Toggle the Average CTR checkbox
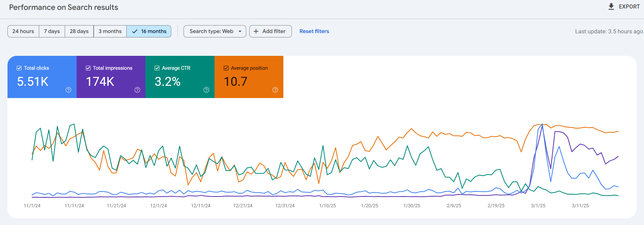The width and height of the screenshot is (644, 225). 157,68
